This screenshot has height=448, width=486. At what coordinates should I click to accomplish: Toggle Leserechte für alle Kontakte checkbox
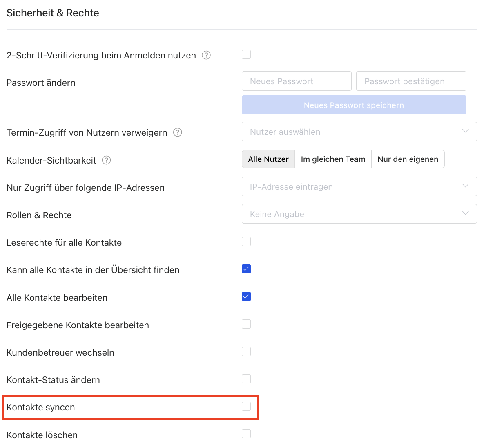[x=246, y=242]
